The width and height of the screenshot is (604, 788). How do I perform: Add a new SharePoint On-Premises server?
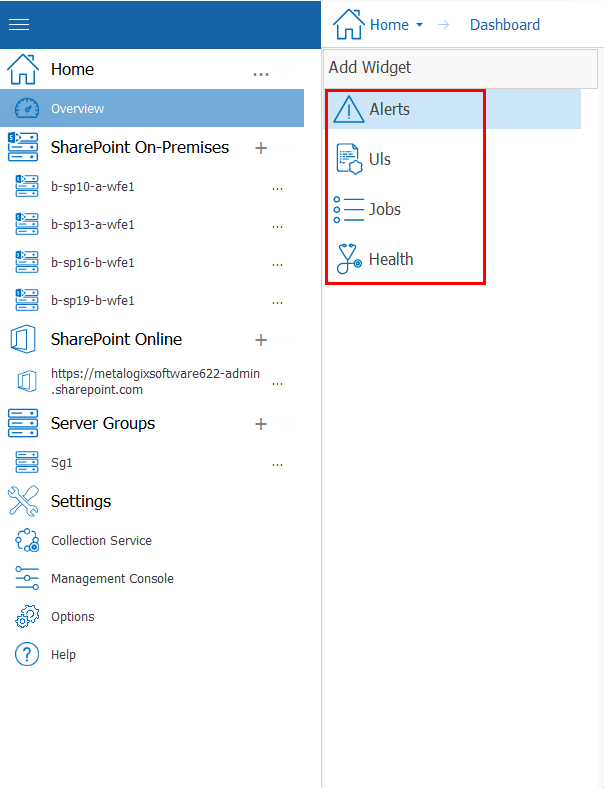pyautogui.click(x=261, y=148)
